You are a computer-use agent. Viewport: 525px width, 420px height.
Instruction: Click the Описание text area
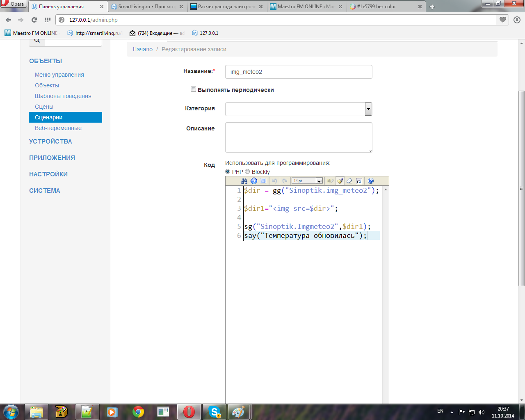click(299, 137)
